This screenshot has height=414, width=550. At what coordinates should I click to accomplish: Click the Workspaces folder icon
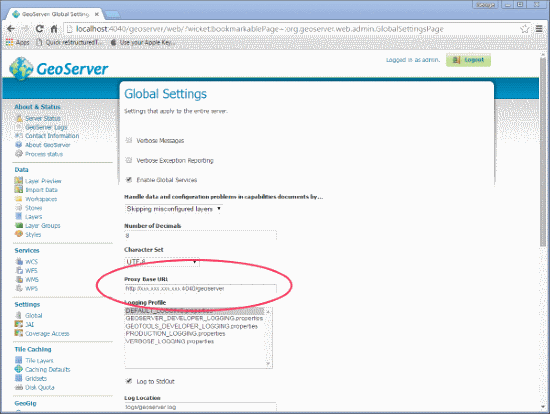coord(19,199)
